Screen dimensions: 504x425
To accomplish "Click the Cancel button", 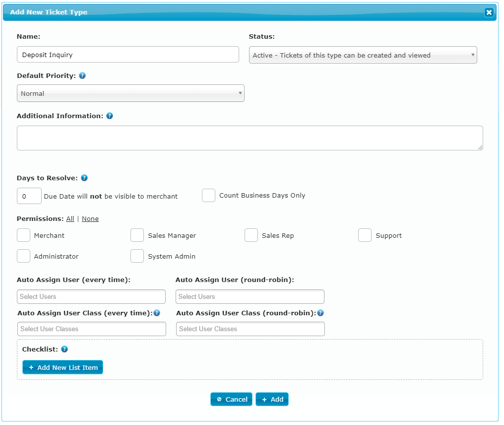I will (x=231, y=399).
